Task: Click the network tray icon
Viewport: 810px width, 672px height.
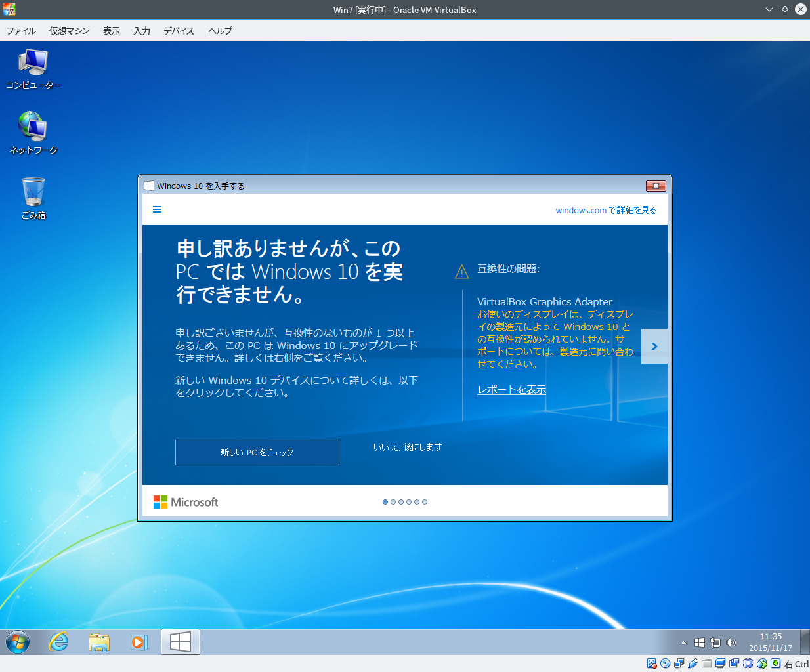Action: 715,642
